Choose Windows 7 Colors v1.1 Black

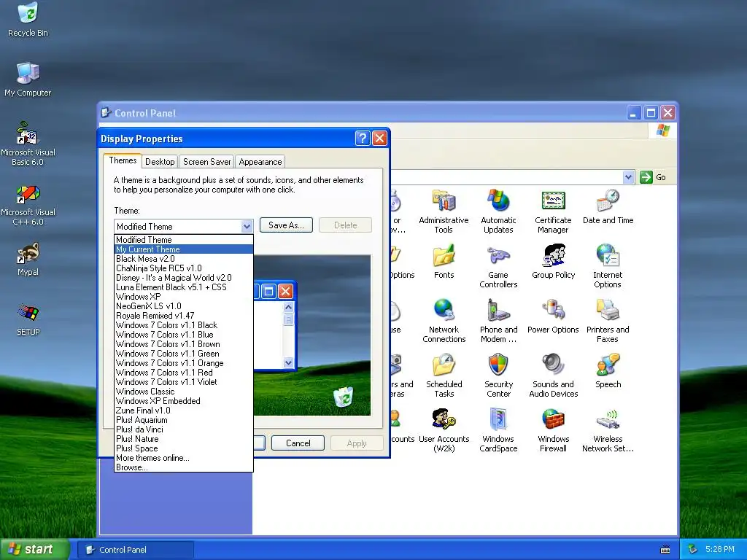click(x=183, y=325)
